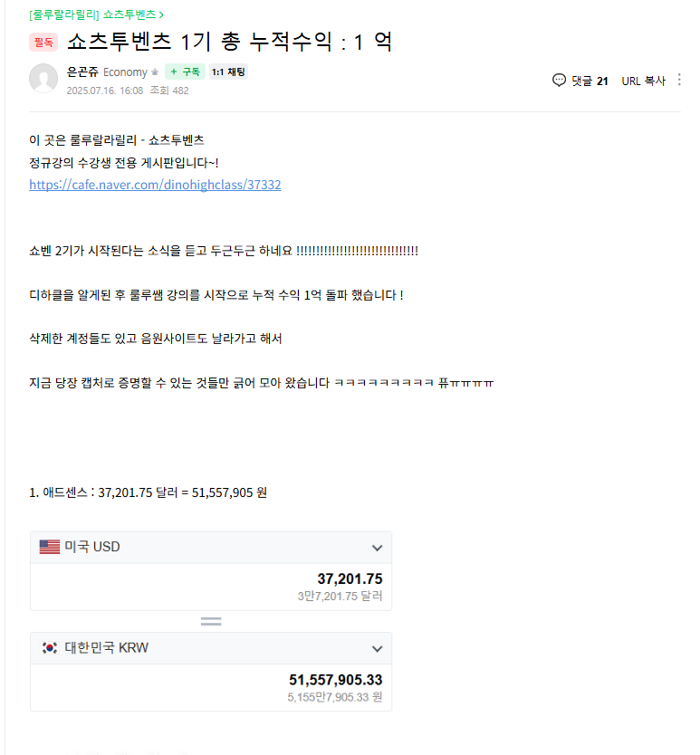Screen dimensions: 700x755
Task: Open the three-dot more options menu
Action: [x=679, y=80]
